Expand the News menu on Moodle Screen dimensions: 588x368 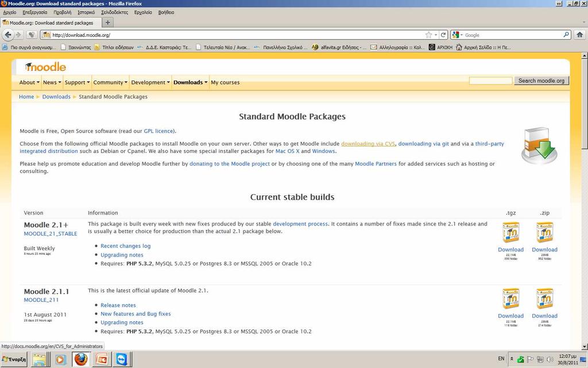(x=52, y=82)
